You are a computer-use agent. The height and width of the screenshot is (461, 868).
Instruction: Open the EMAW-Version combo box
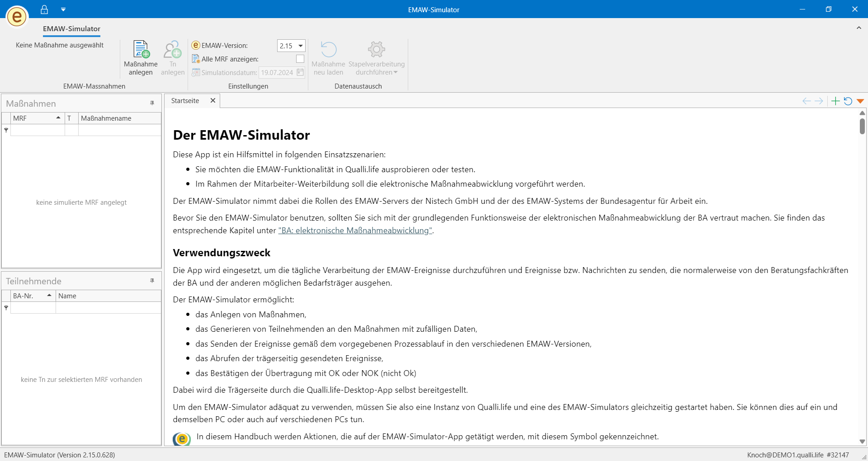[x=291, y=46]
